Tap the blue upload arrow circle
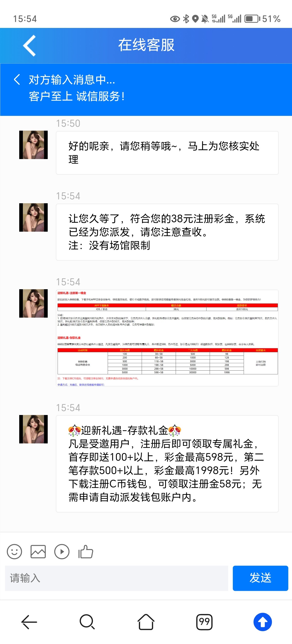Screen dimensions: 292x644 pos(263,622)
